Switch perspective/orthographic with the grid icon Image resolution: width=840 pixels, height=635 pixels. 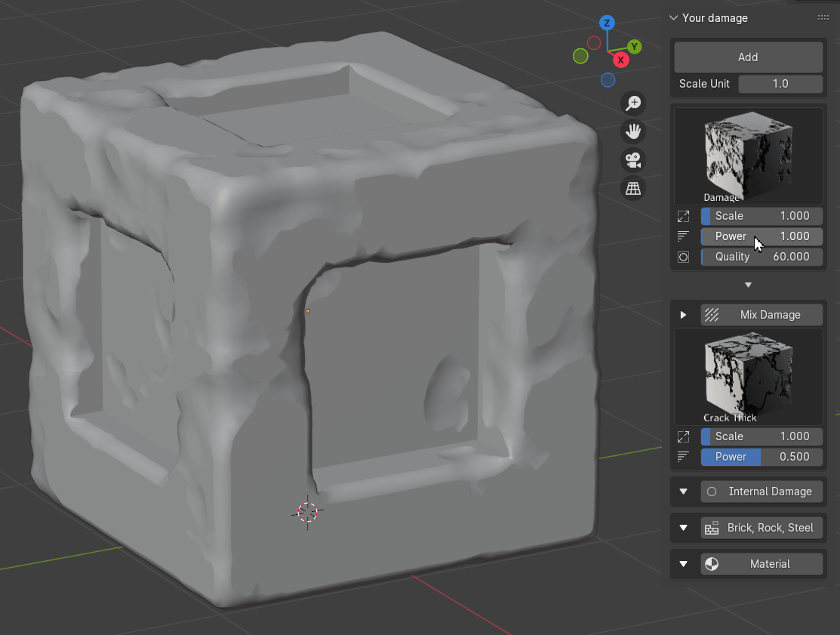(x=633, y=188)
